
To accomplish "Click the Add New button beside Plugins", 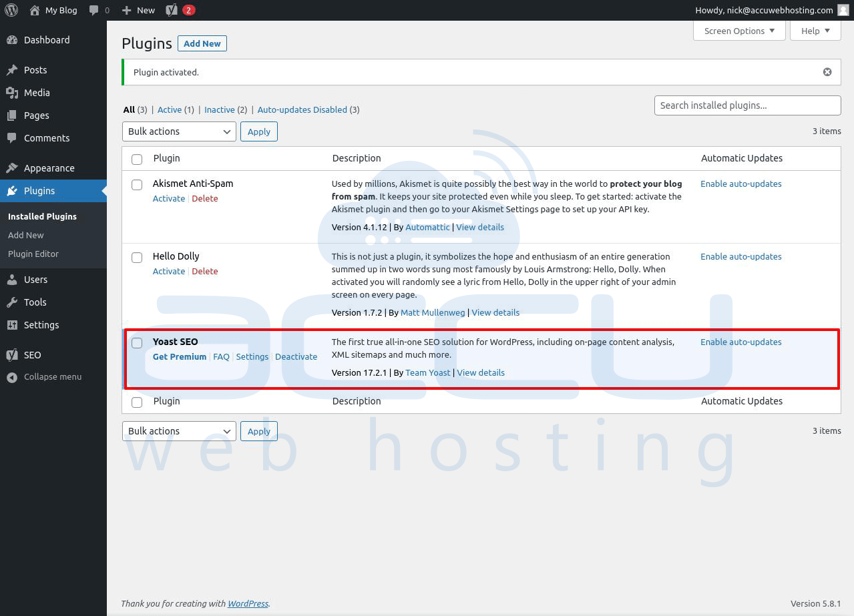I will tap(202, 43).
